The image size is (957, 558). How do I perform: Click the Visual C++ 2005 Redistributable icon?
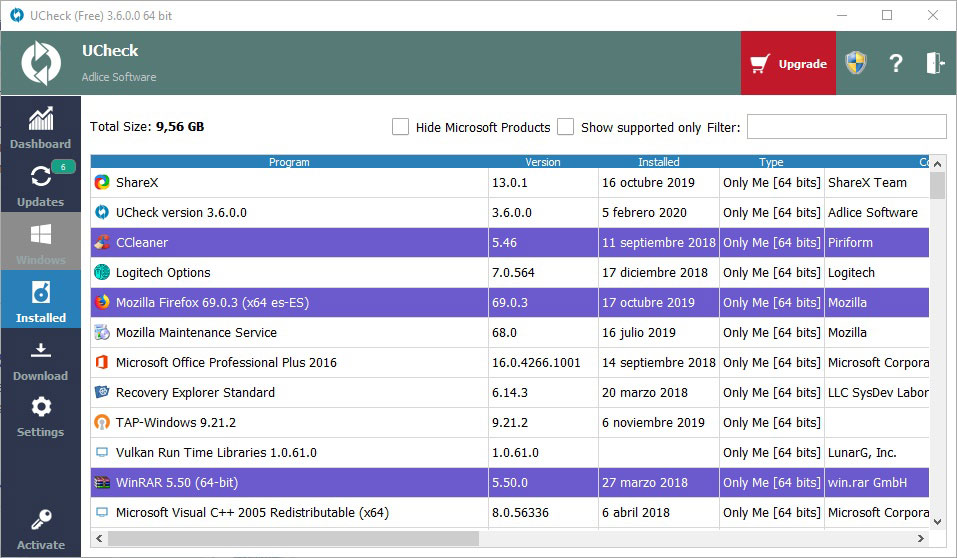(x=102, y=512)
